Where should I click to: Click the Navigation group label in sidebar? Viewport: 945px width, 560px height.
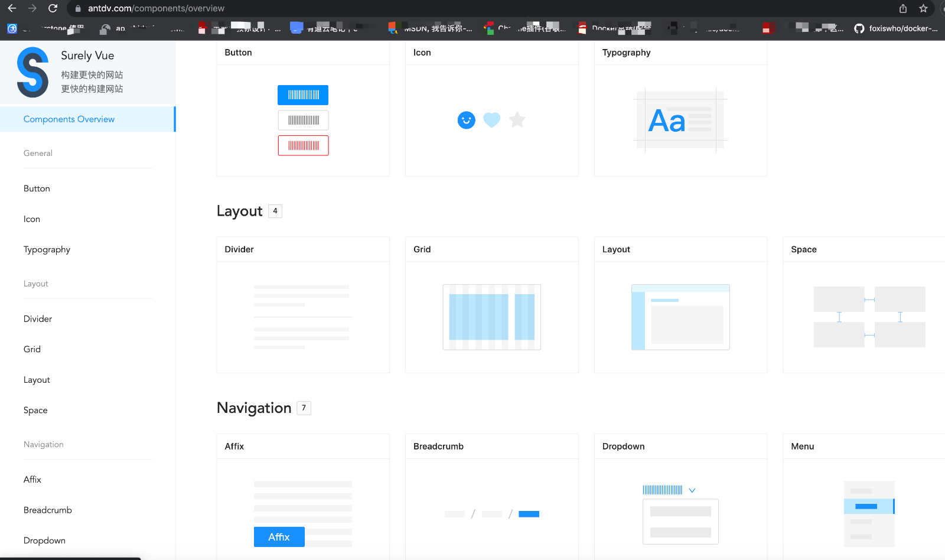44,444
